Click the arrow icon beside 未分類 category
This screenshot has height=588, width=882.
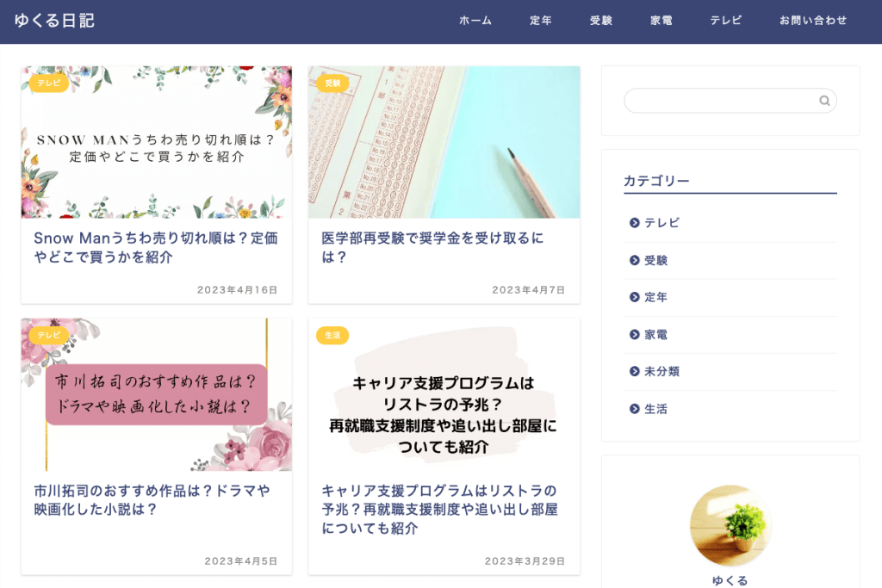tap(635, 372)
